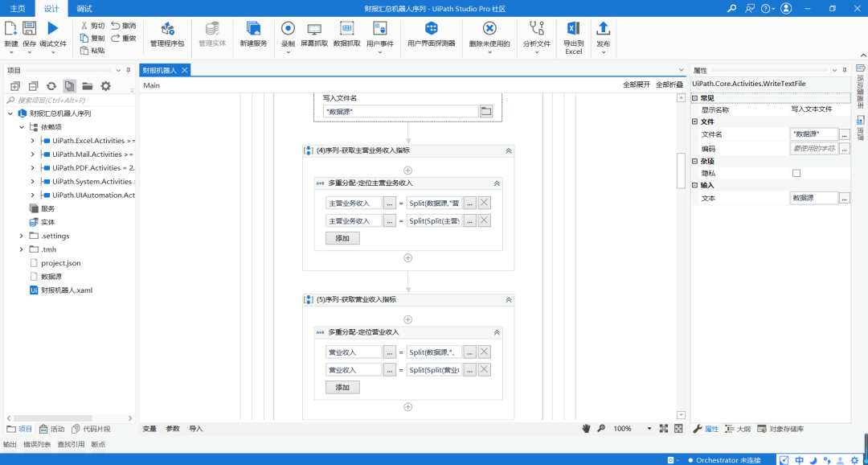This screenshot has width=868, height=465.
Task: Switch to 大纲 panel tab
Action: (x=738, y=429)
